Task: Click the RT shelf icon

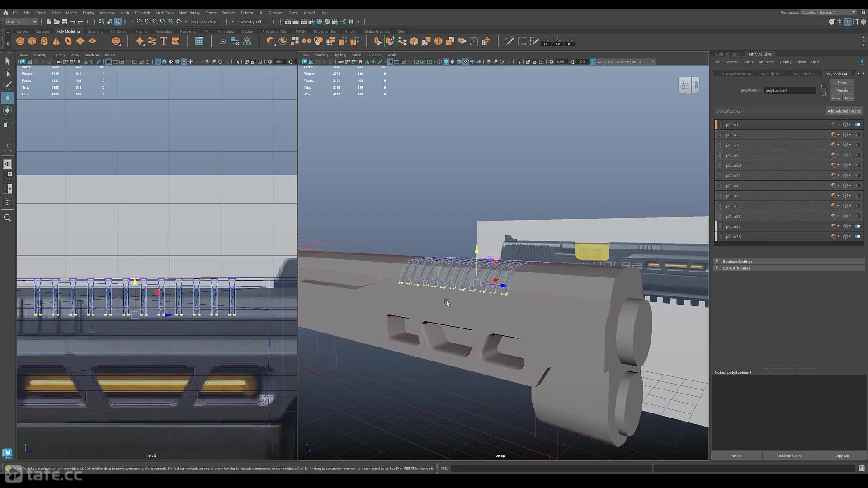Action: click(x=570, y=41)
